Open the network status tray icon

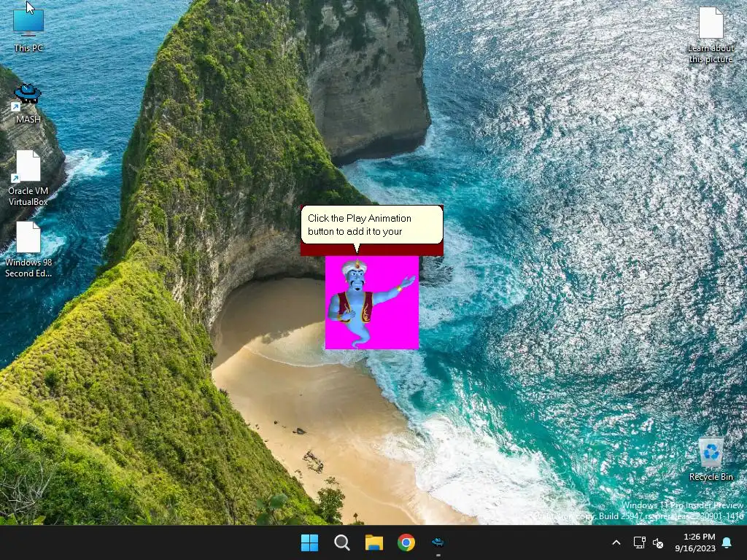pos(639,542)
